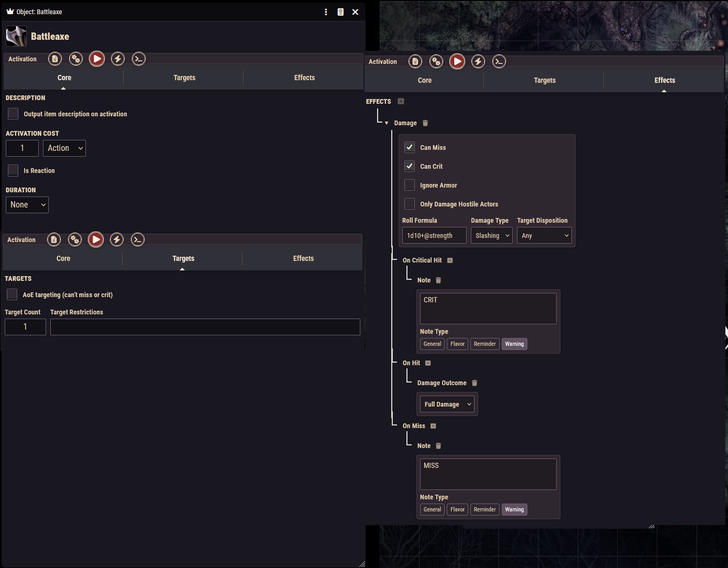Click red play icon in lower-left Activation bar
Image resolution: width=728 pixels, height=568 pixels.
coord(96,239)
